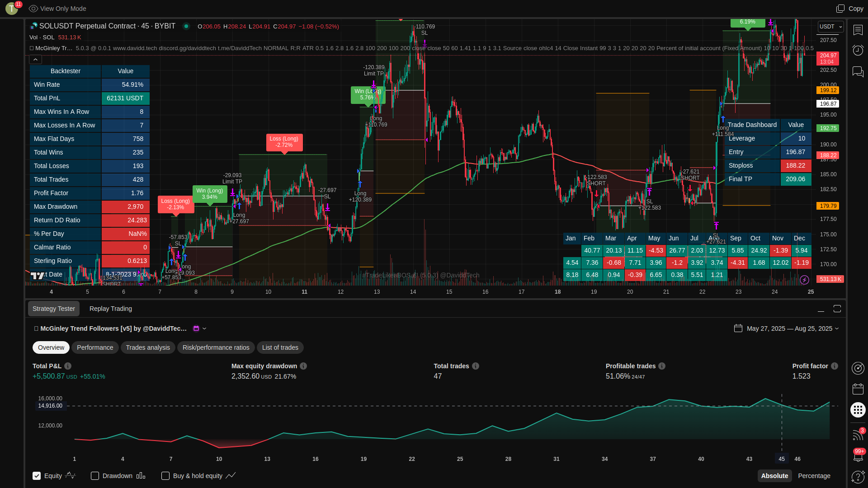This screenshot has height=488, width=868.
Task: Select the Overview tab
Action: point(51,347)
